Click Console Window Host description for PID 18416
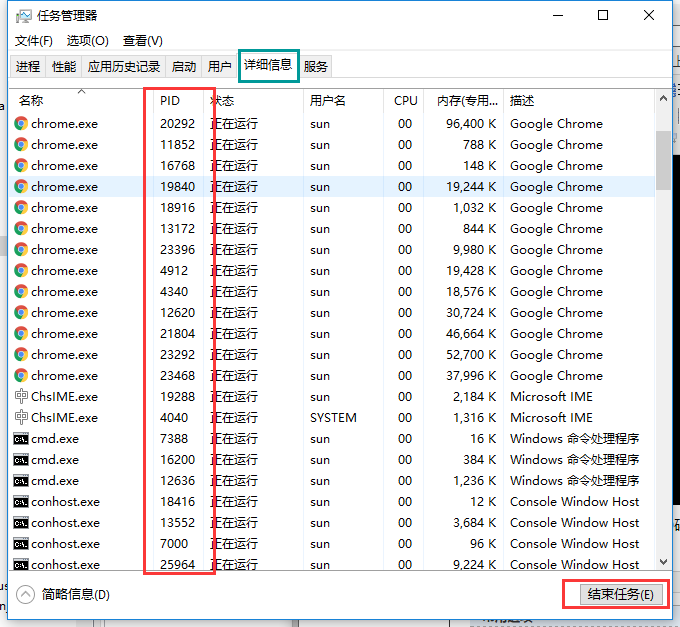The image size is (680, 627). click(x=575, y=502)
